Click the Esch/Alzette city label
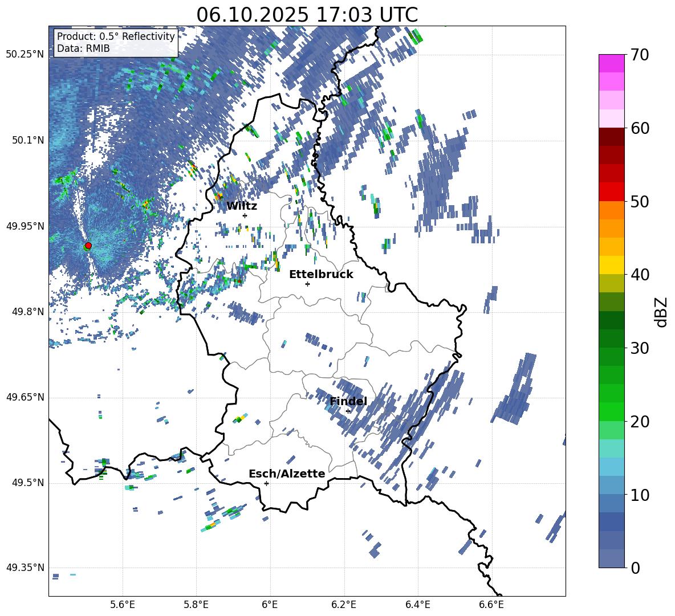Screen dimensions: 675x616 tap(287, 474)
